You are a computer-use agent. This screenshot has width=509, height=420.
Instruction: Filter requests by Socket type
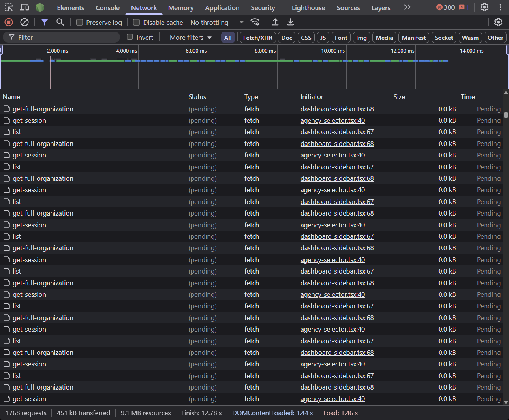(444, 37)
